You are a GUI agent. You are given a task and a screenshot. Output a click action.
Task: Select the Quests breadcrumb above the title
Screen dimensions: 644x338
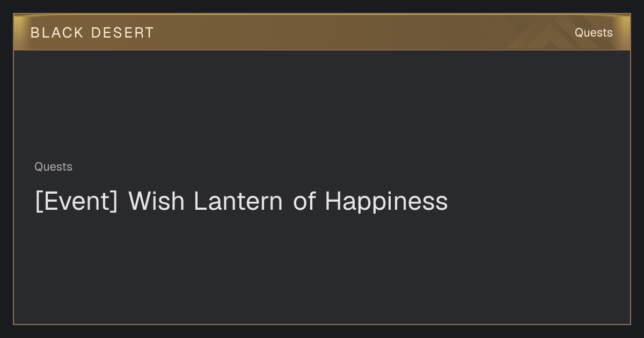click(53, 167)
